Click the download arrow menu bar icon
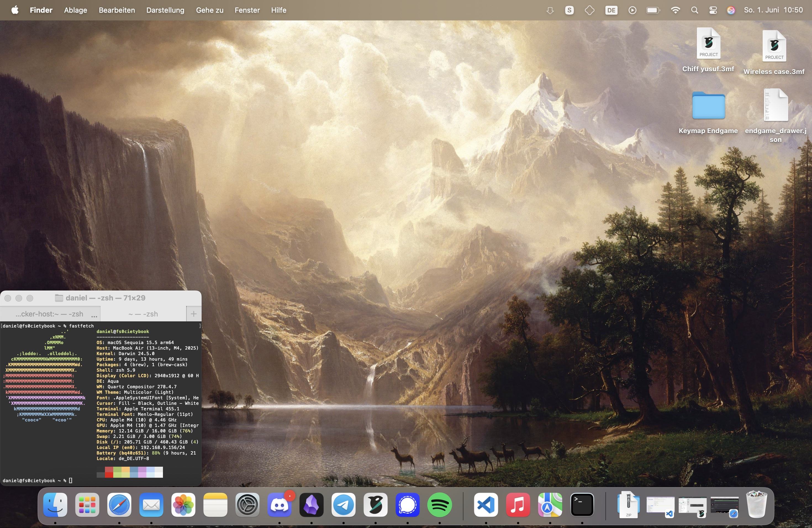This screenshot has width=812, height=528. [x=550, y=10]
